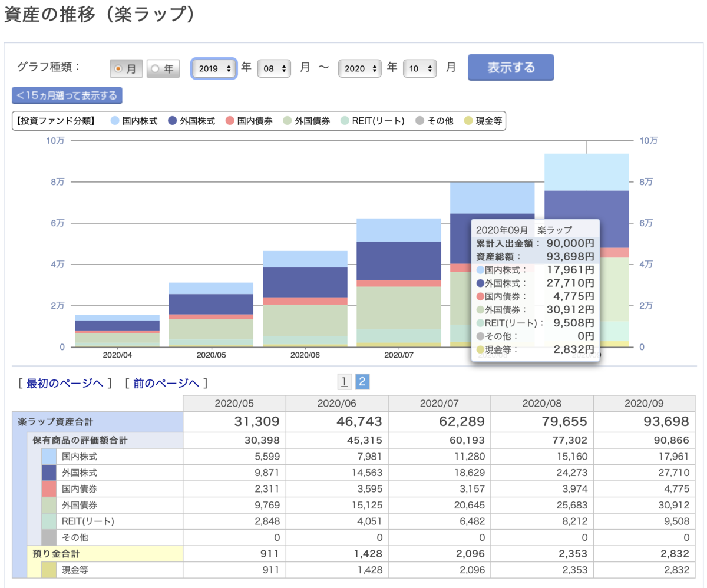Screen dimensions: 707x588
Task: Open the start year dropdown showing 2019
Action: pyautogui.click(x=214, y=69)
